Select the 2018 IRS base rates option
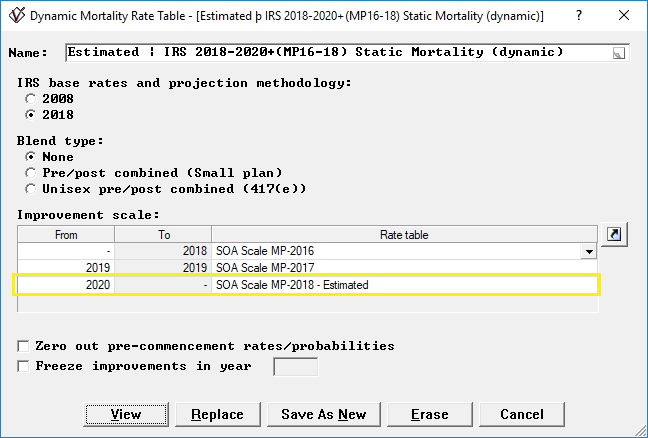Image resolution: width=648 pixels, height=438 pixels. 31,115
